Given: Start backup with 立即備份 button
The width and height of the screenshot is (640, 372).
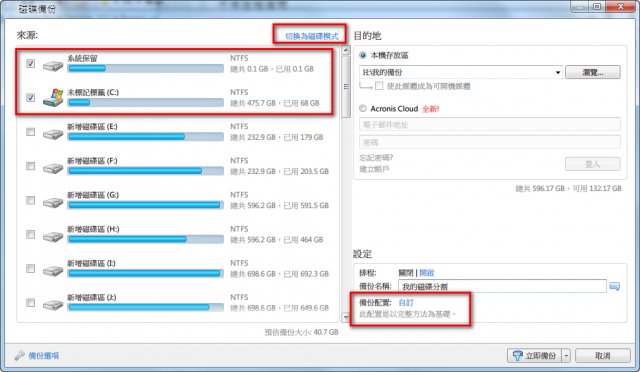Looking at the screenshot, I should click(x=535, y=356).
